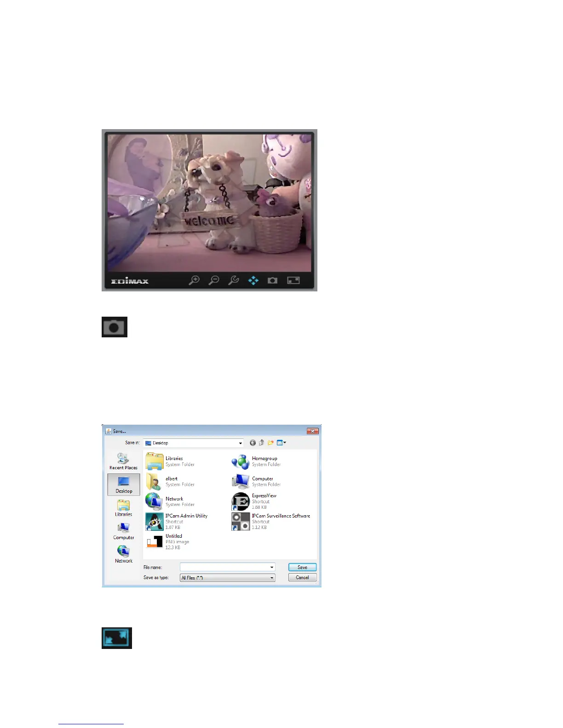Zoom in on the camera view
The image size is (563, 728).
(194, 280)
